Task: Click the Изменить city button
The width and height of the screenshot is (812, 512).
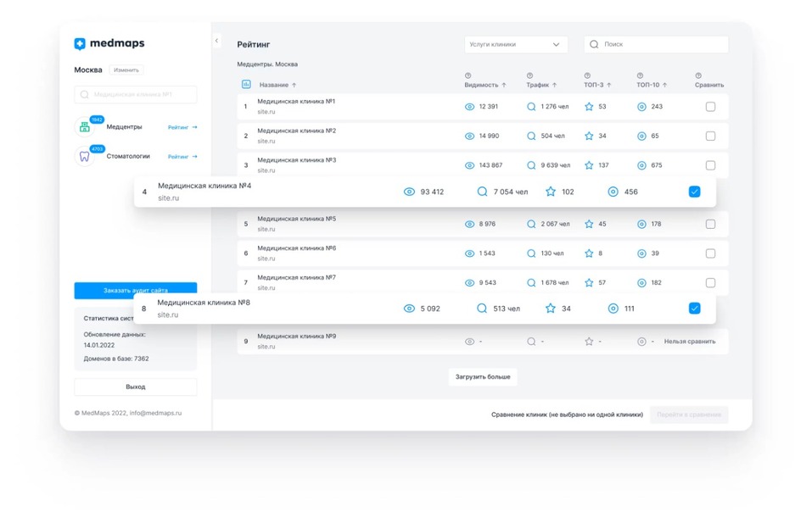Action: coord(126,70)
